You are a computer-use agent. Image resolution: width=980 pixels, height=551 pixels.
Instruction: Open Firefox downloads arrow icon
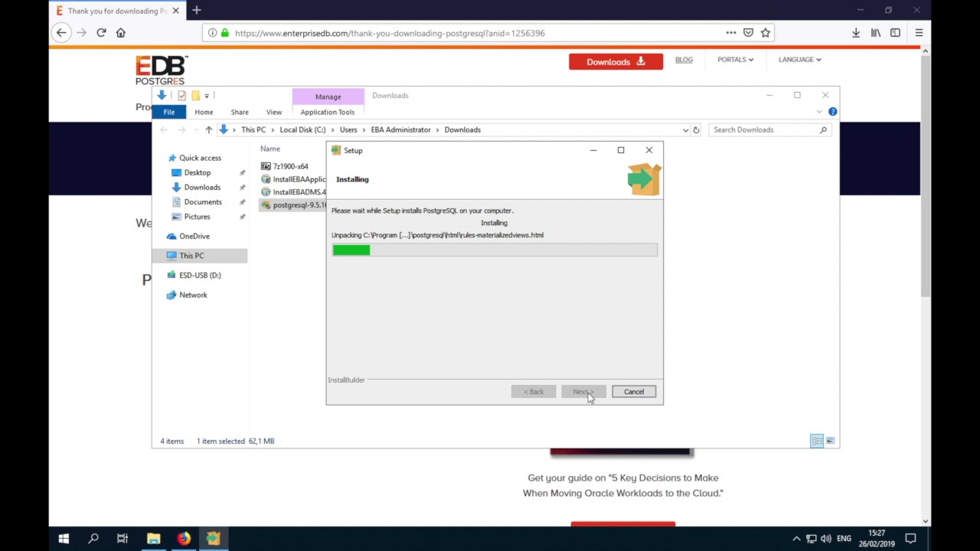(856, 33)
